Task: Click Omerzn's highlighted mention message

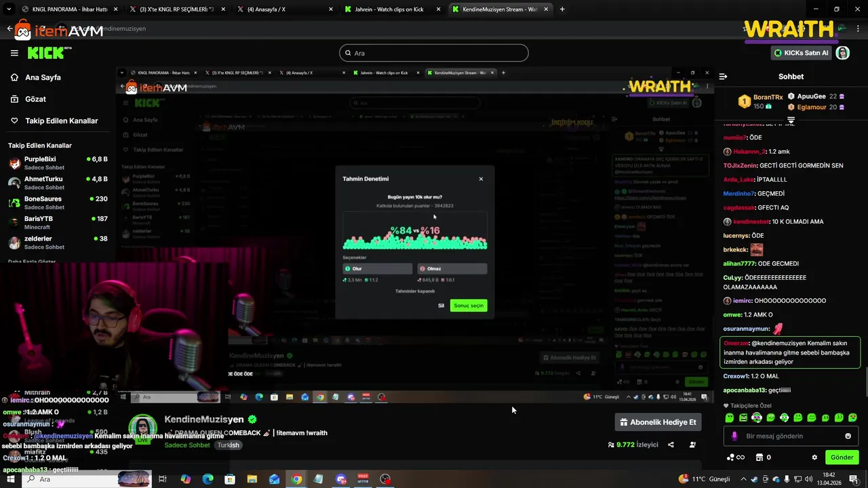Action: pos(789,352)
